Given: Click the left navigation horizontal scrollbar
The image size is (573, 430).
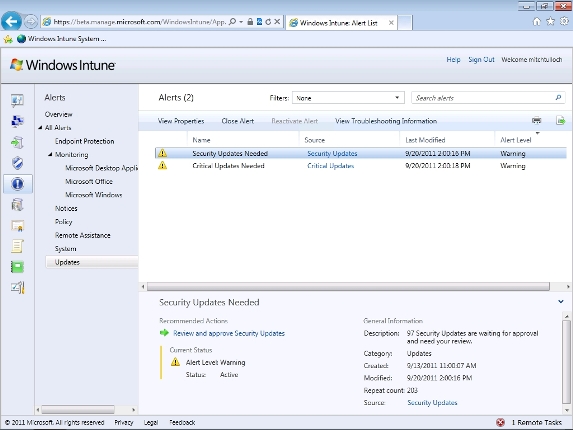Looking at the screenshot, I should point(78,410).
